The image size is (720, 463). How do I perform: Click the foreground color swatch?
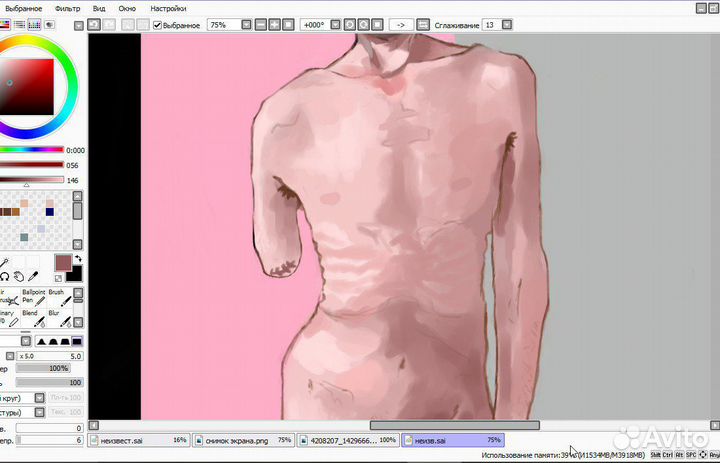62,263
